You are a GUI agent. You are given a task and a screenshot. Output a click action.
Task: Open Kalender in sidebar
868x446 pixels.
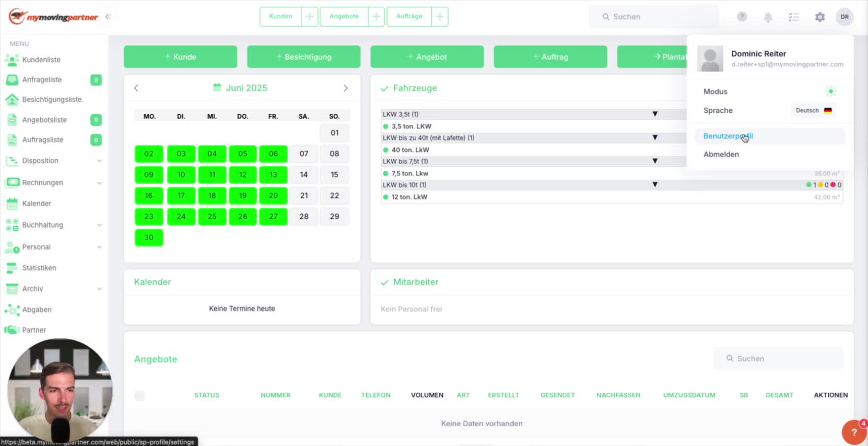click(37, 204)
